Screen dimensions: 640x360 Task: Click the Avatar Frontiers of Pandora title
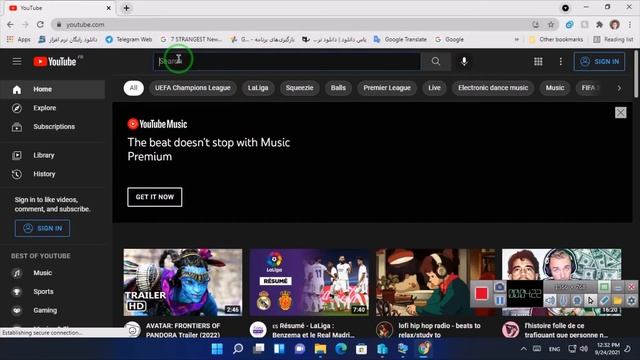[x=183, y=330]
